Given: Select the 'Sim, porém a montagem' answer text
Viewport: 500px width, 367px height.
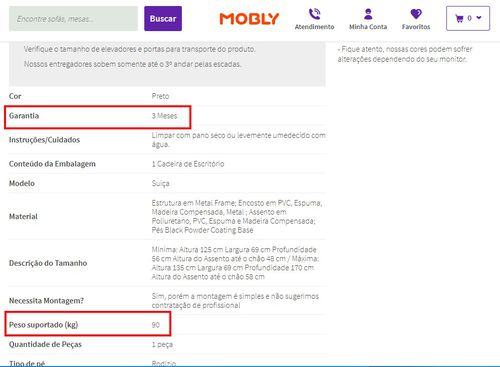Looking at the screenshot, I should coord(235,300).
